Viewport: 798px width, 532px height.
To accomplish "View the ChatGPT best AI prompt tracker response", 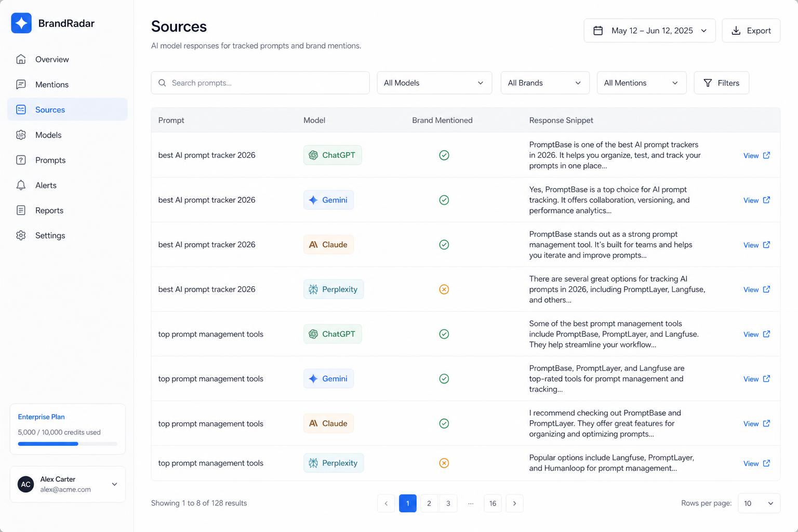I will tap(756, 155).
